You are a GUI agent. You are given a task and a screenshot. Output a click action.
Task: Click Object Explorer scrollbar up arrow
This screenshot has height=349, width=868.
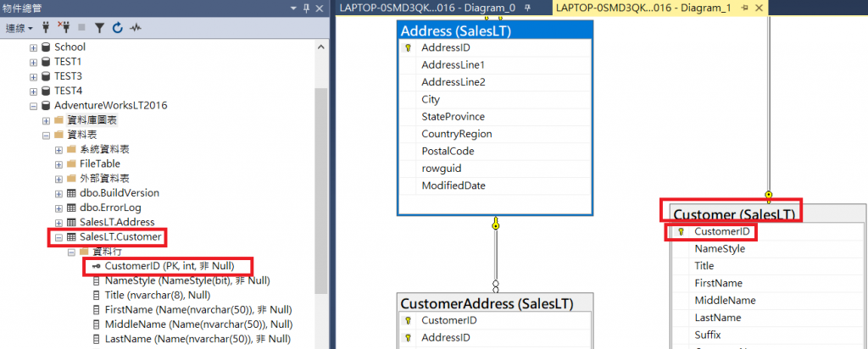(x=321, y=47)
